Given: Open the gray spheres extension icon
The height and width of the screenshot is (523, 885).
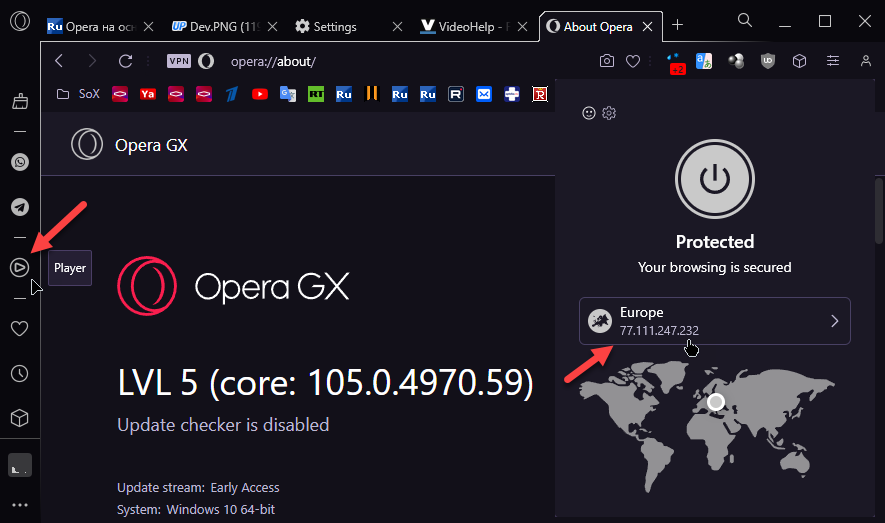Looking at the screenshot, I should 736,61.
